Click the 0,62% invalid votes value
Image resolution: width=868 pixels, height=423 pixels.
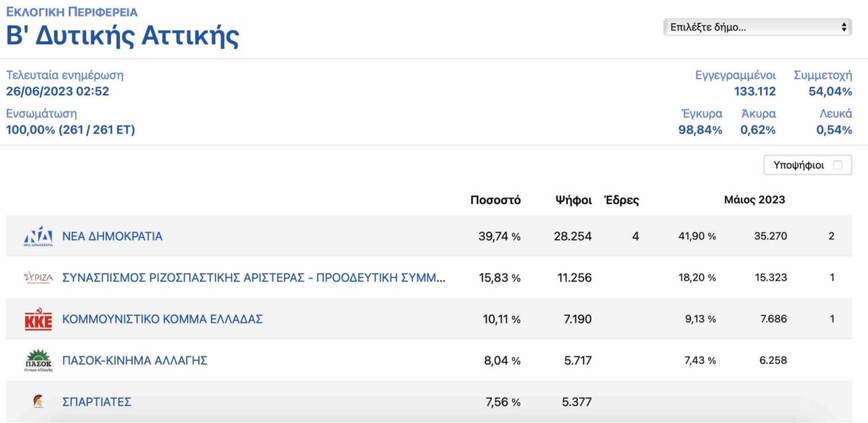758,130
